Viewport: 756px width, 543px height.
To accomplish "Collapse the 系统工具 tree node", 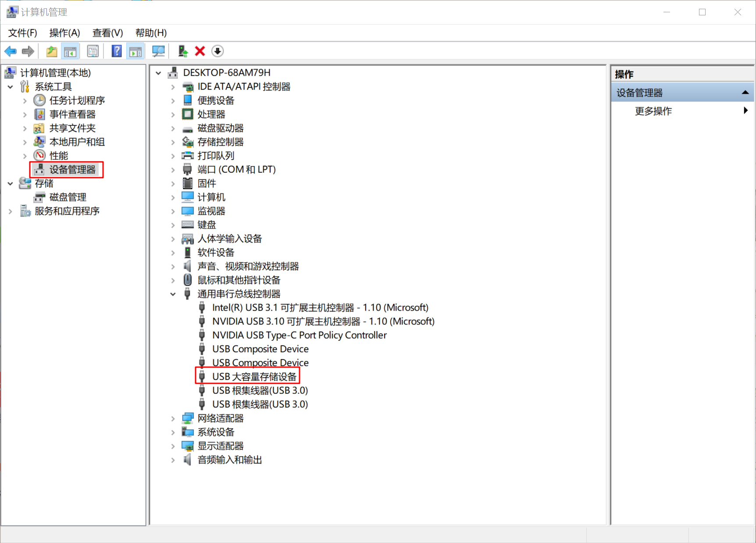I will 11,87.
